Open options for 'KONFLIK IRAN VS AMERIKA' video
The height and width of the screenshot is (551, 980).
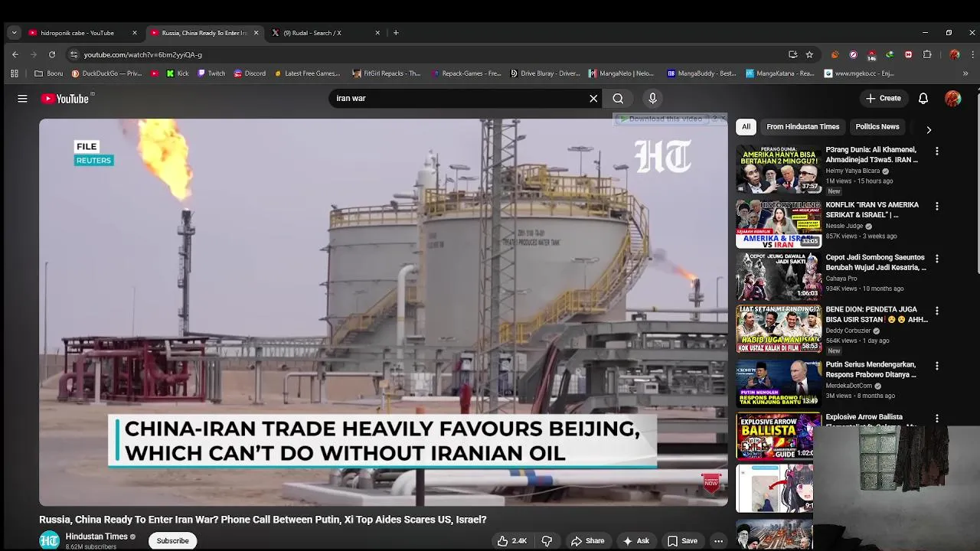pos(936,206)
